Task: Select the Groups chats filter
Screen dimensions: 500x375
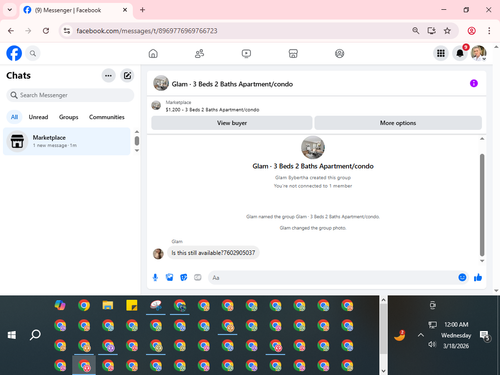Action: pos(69,117)
